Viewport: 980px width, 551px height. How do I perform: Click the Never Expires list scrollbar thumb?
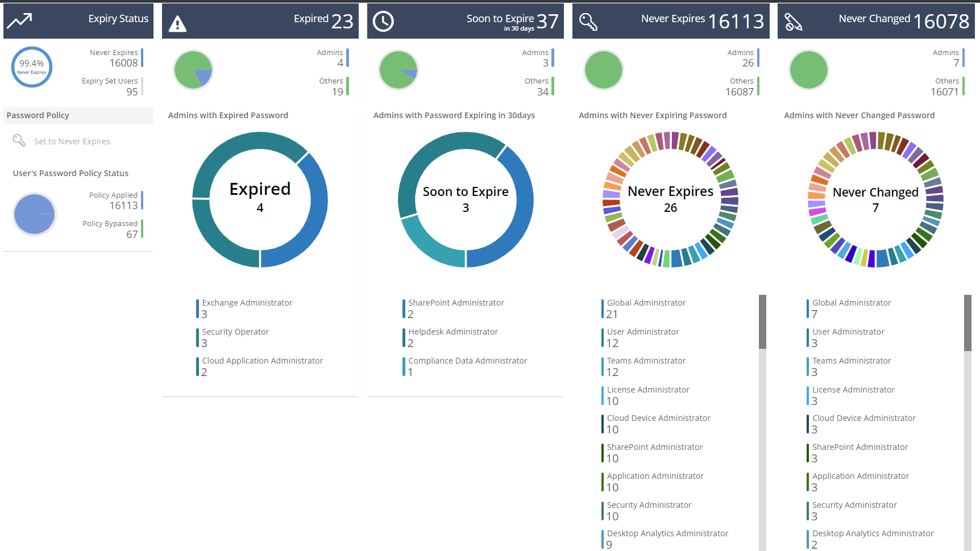tap(762, 322)
